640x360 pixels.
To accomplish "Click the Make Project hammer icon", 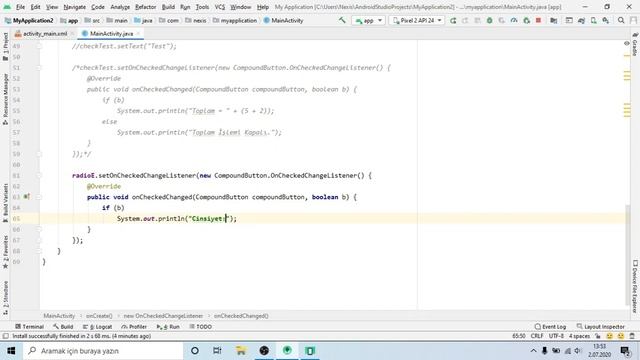I will (x=342, y=20).
